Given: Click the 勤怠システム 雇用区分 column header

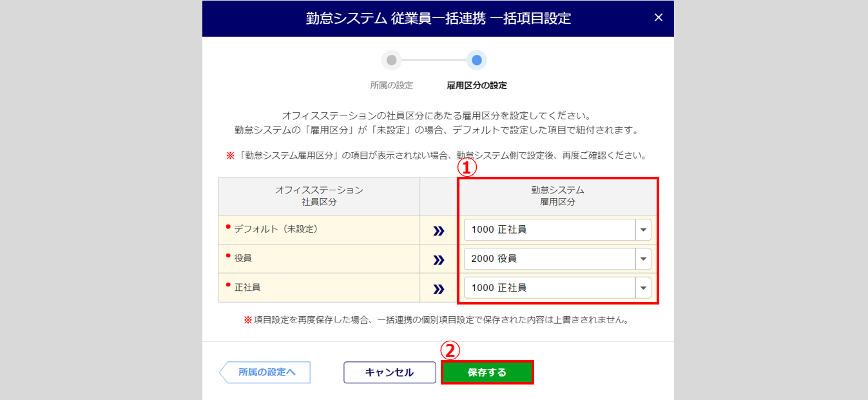Looking at the screenshot, I should (557, 196).
